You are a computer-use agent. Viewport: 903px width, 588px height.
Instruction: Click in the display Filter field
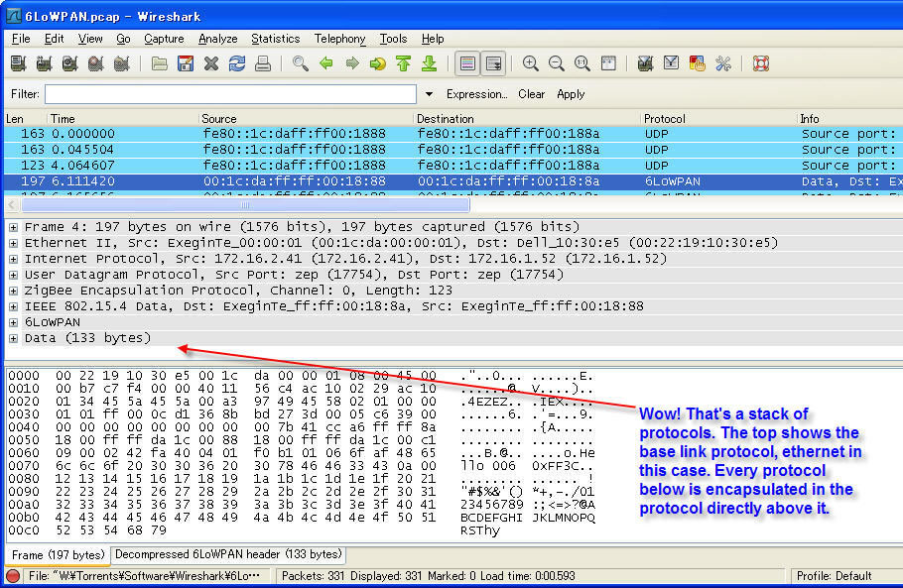[x=230, y=94]
